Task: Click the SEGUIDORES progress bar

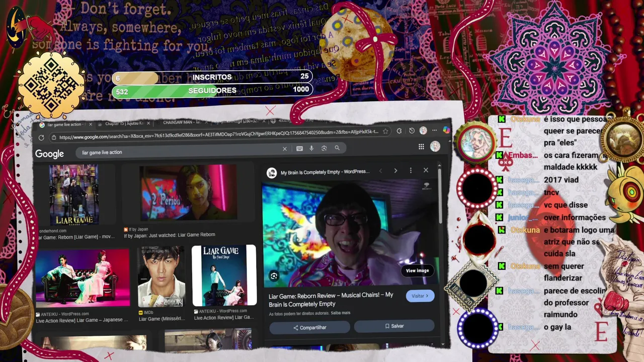Action: point(212,90)
